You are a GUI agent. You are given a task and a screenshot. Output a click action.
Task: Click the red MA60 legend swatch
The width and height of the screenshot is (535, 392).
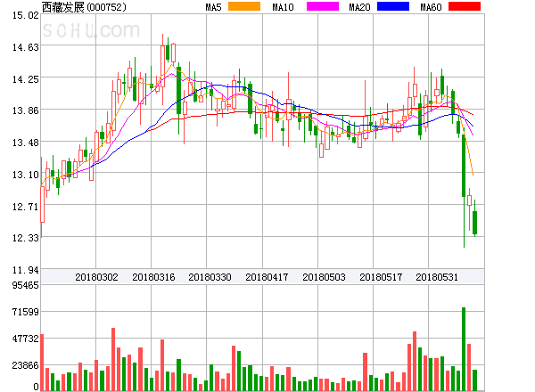click(x=465, y=6)
